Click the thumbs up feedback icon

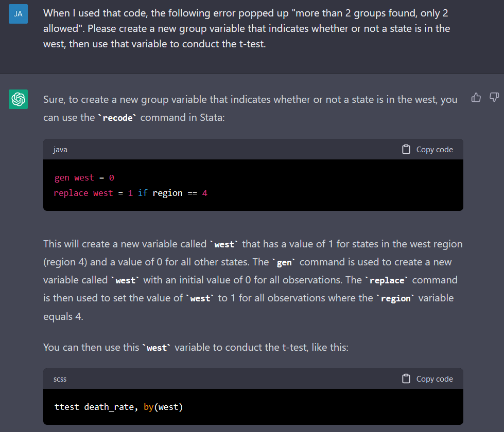(x=476, y=97)
